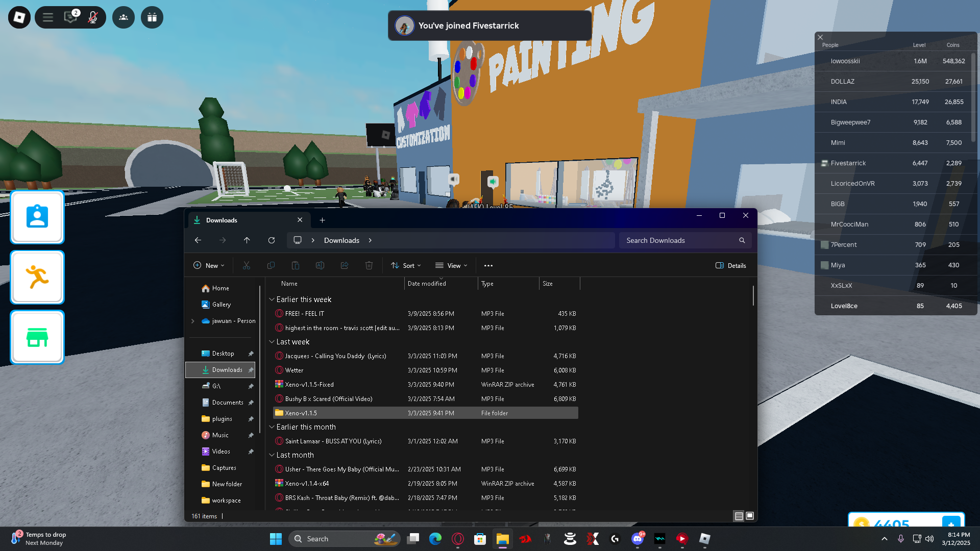Expand the chevron after Downloads breadcrumb

coord(370,240)
